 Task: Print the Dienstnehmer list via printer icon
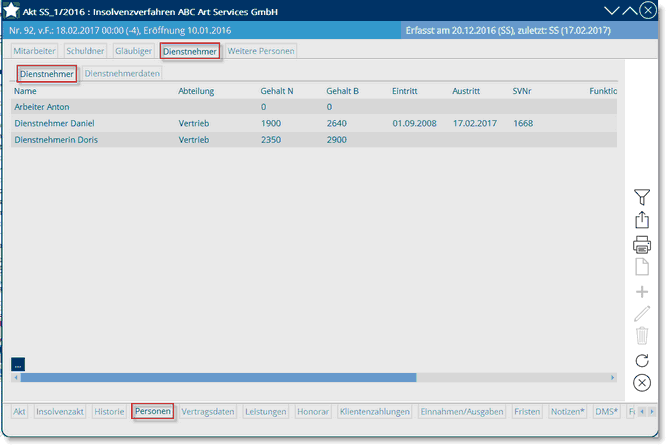pos(642,245)
